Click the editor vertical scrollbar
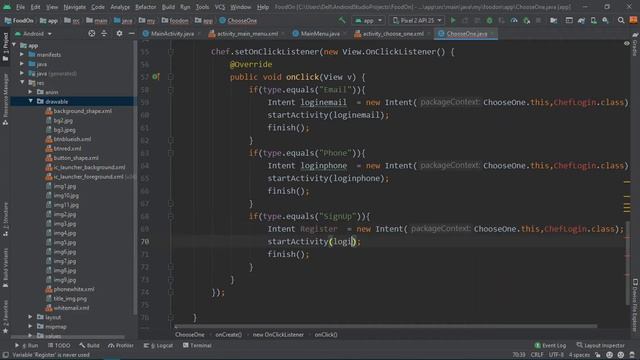Viewport: 640px width, 360px height. 627,263
